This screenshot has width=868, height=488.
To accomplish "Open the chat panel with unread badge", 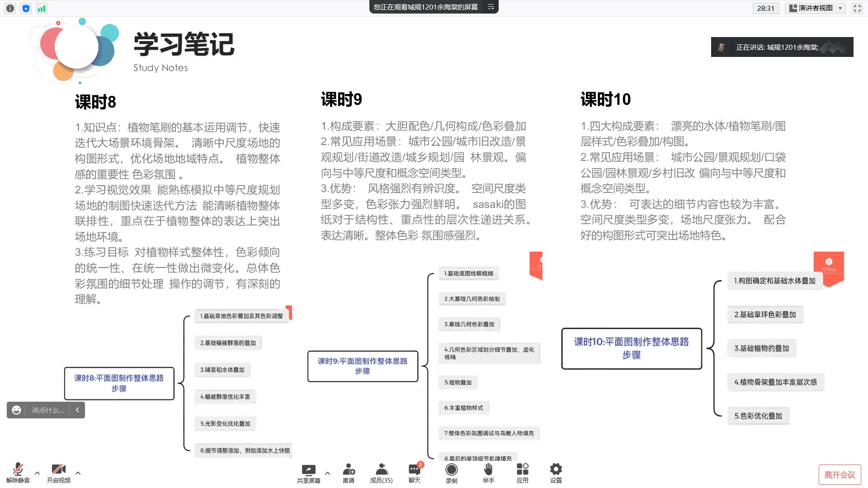I will pyautogui.click(x=415, y=470).
